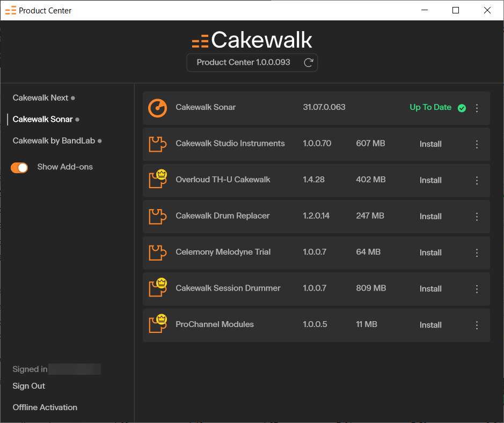Screen dimensions: 504x423
Task: Close the Product Center window
Action: (x=487, y=10)
